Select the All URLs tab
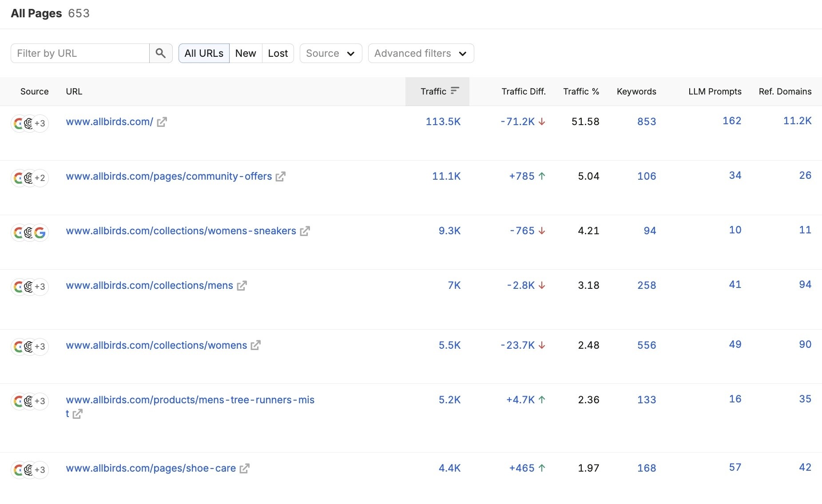Image resolution: width=822 pixels, height=504 pixels. pos(204,53)
